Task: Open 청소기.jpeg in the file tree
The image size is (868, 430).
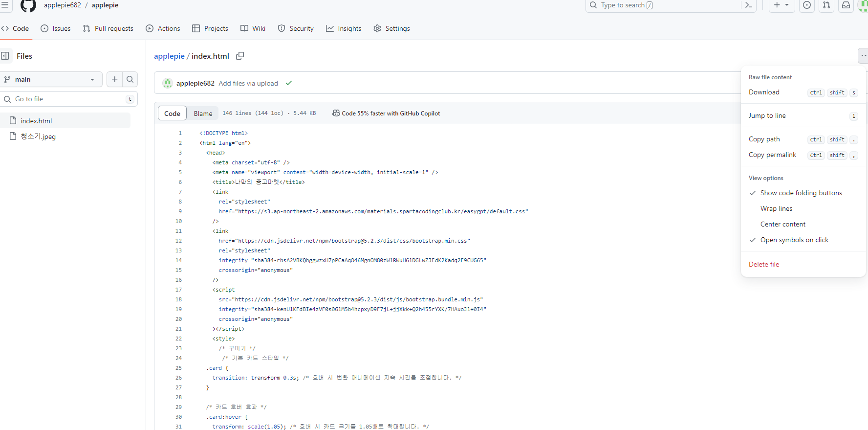Action: tap(65, 136)
